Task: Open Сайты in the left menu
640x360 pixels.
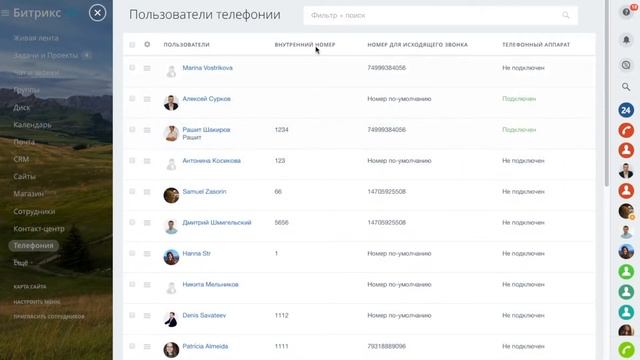Action: 24,177
